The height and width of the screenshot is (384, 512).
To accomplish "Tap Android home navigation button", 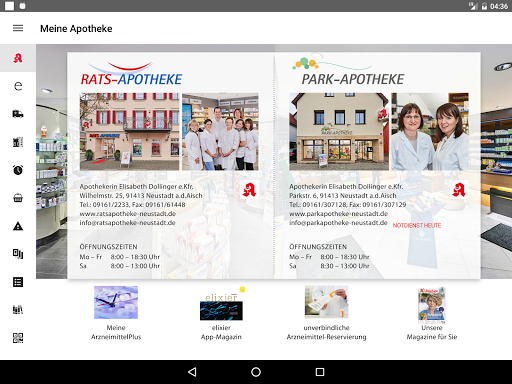I will [256, 372].
